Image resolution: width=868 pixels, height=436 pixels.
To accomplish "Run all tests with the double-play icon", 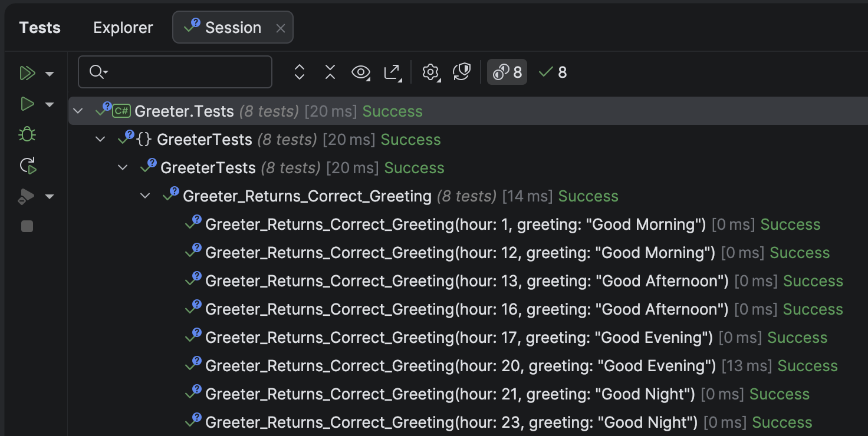I will tap(27, 73).
